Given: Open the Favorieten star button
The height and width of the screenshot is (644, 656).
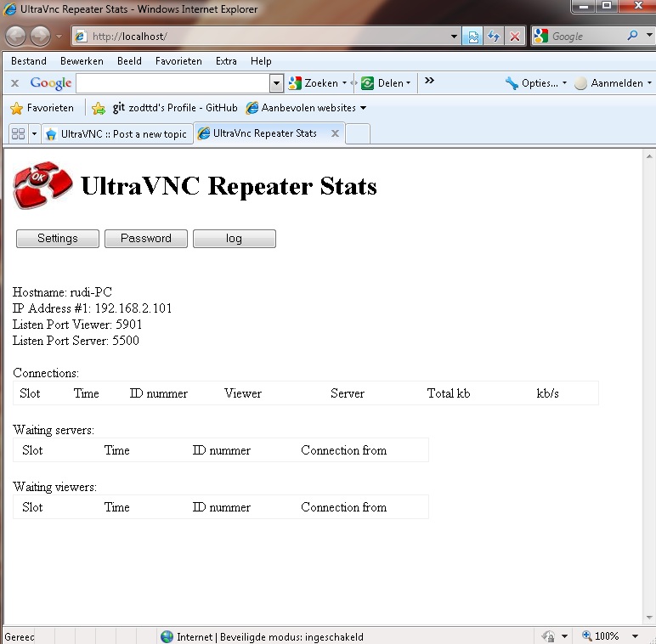Looking at the screenshot, I should click(42, 108).
